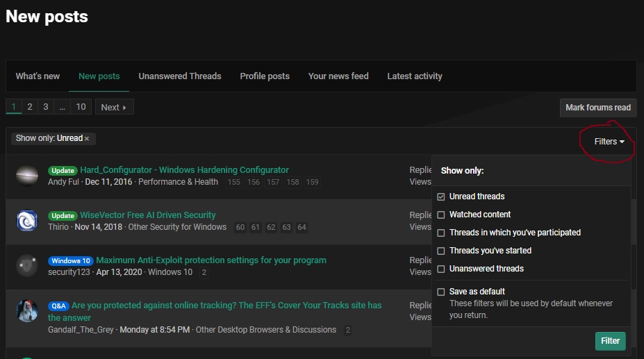Click the Windows 10 thread tag

pyautogui.click(x=71, y=261)
